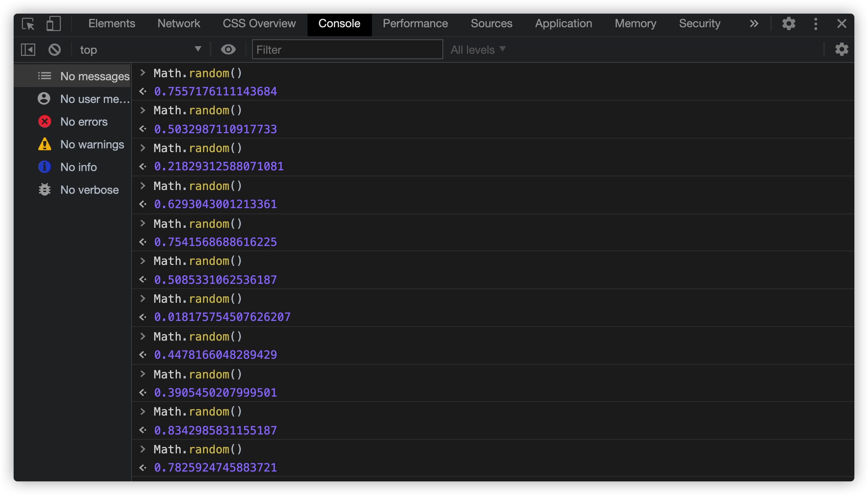Hide the console sidebar
Image resolution: width=868 pixels, height=495 pixels.
[x=28, y=50]
